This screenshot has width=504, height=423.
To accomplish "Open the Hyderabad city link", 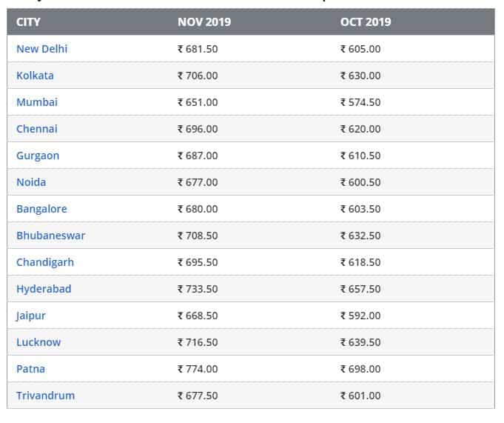I will click(x=44, y=289).
